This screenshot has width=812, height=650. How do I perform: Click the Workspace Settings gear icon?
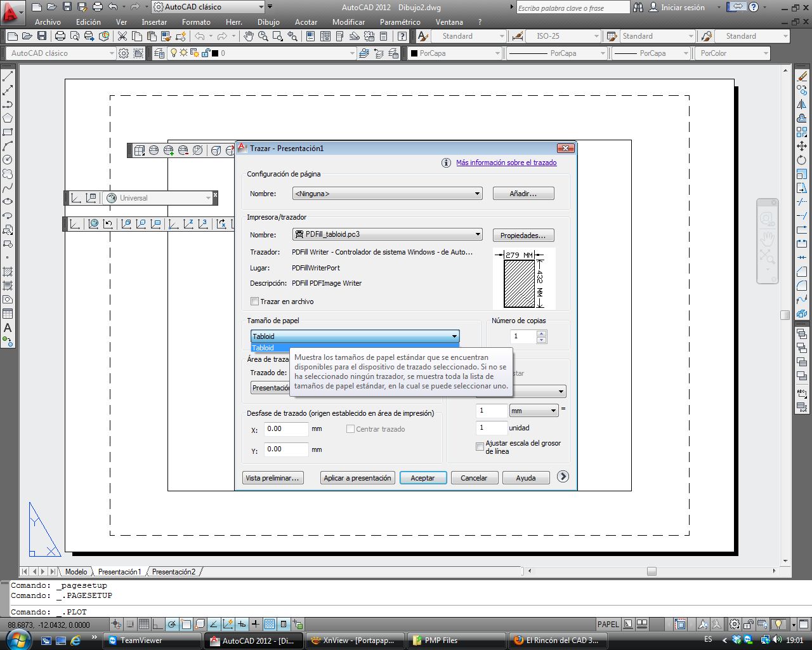[124, 53]
